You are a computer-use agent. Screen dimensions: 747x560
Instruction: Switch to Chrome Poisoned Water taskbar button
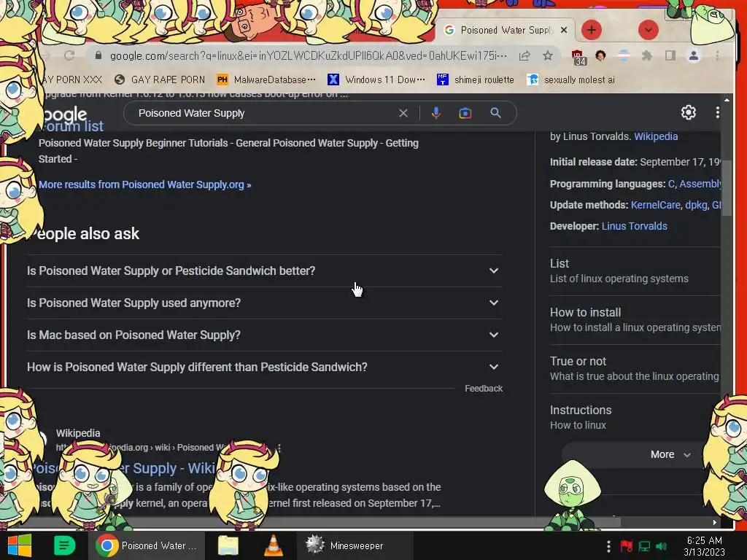(147, 545)
